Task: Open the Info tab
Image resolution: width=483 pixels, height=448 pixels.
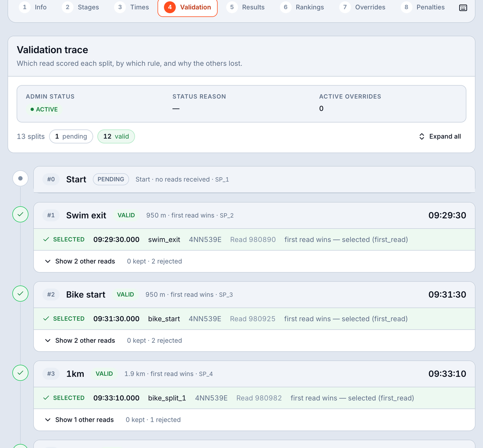Action: tap(33, 7)
